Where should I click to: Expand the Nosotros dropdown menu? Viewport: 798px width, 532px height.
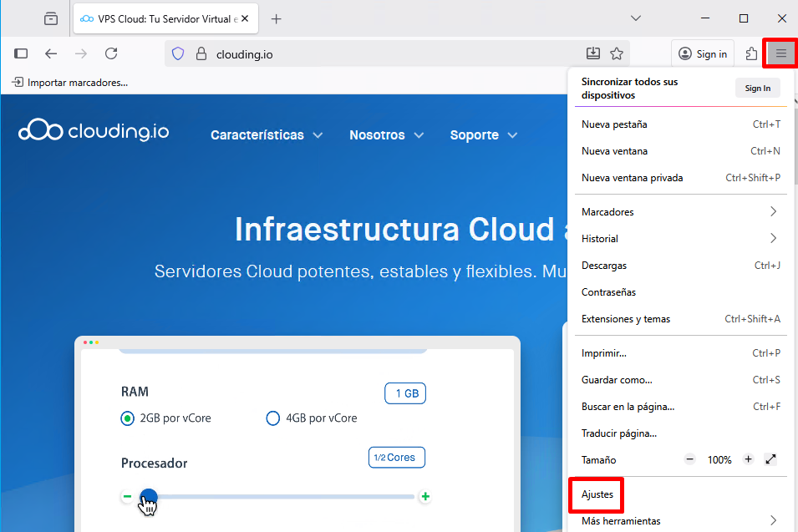click(x=386, y=135)
